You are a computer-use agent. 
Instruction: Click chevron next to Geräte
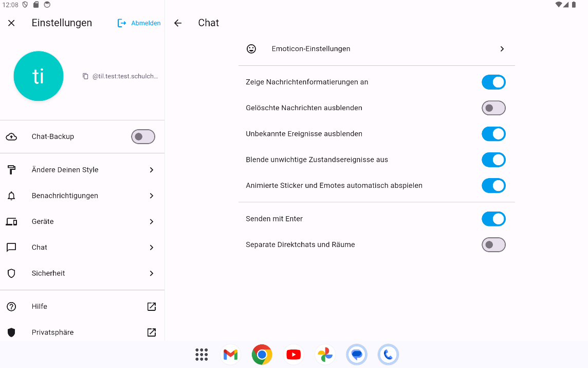click(152, 221)
